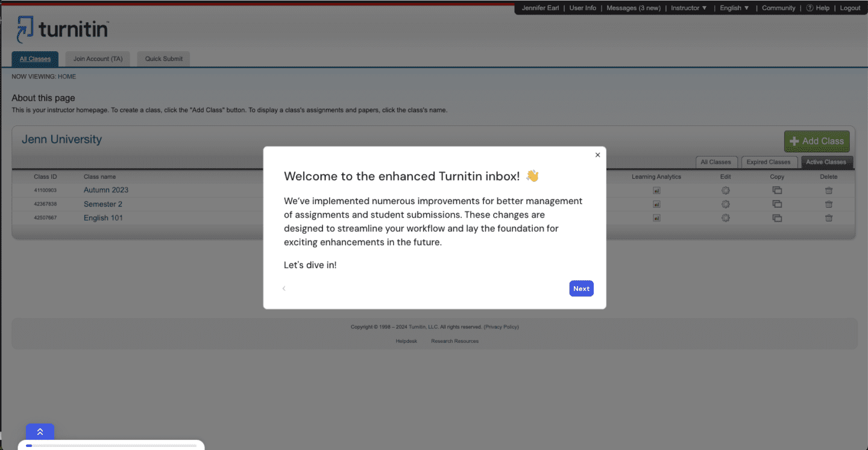The height and width of the screenshot is (450, 868).
Task: Click class ID 42367838
Action: click(45, 204)
